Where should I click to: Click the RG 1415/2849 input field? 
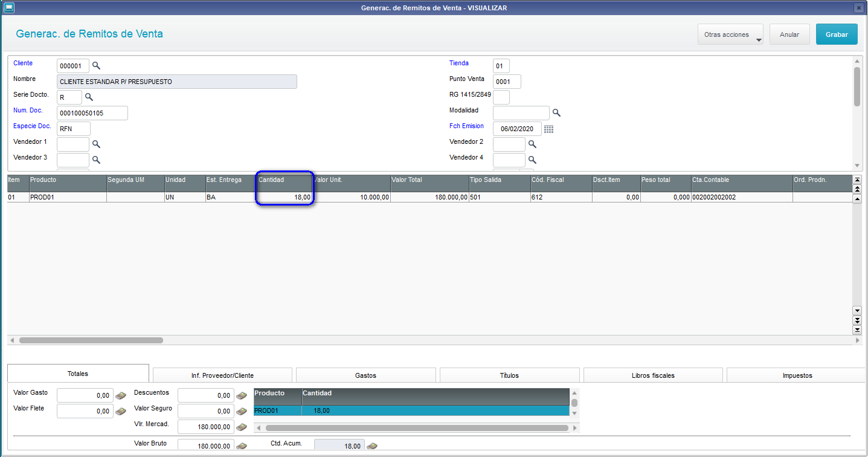point(501,97)
